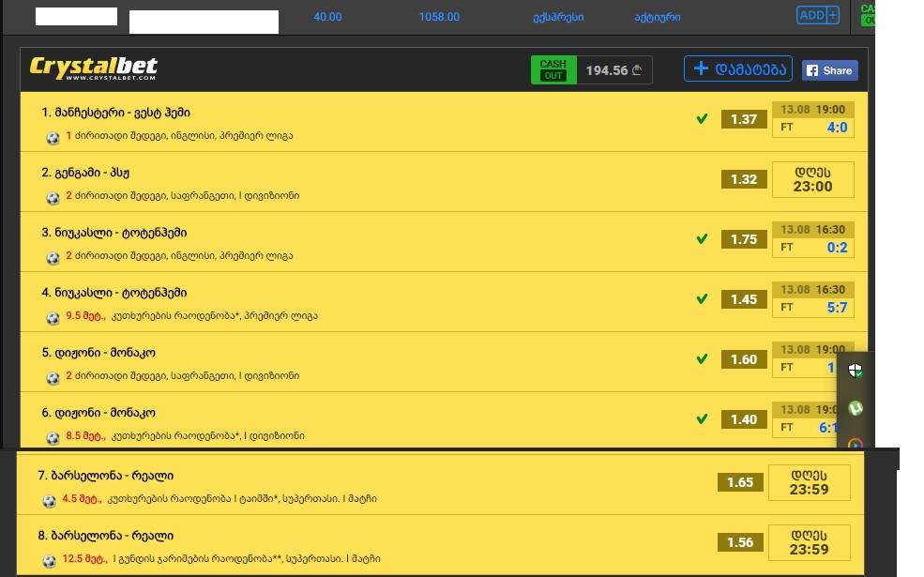Click the აქტიური status label

657,17
